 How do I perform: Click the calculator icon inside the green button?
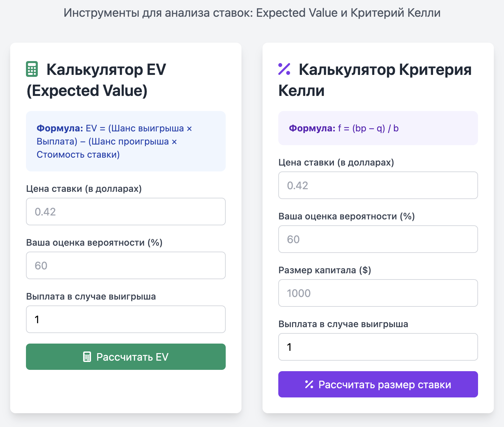(87, 357)
